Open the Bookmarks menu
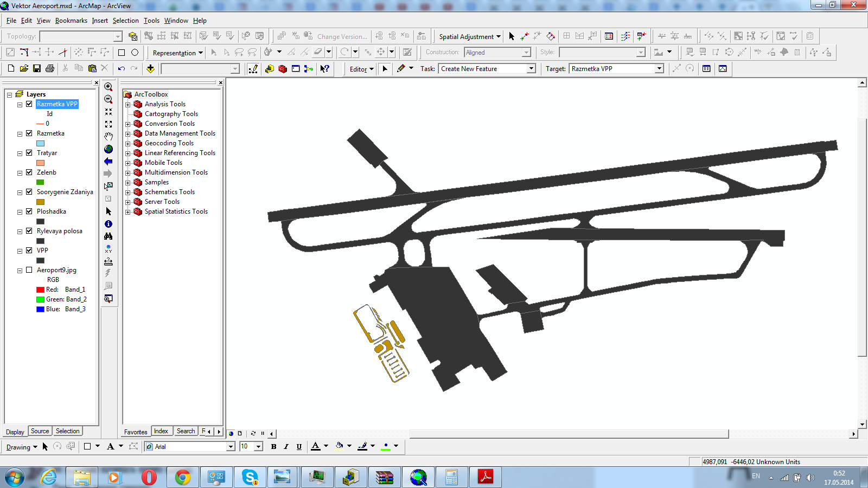Screen dimensions: 868x488 tap(71, 21)
